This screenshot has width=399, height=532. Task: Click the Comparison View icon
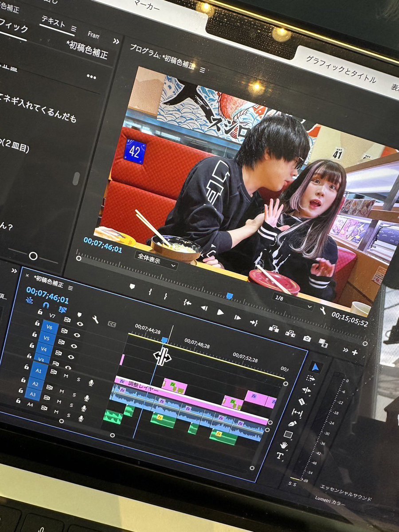pos(323,343)
